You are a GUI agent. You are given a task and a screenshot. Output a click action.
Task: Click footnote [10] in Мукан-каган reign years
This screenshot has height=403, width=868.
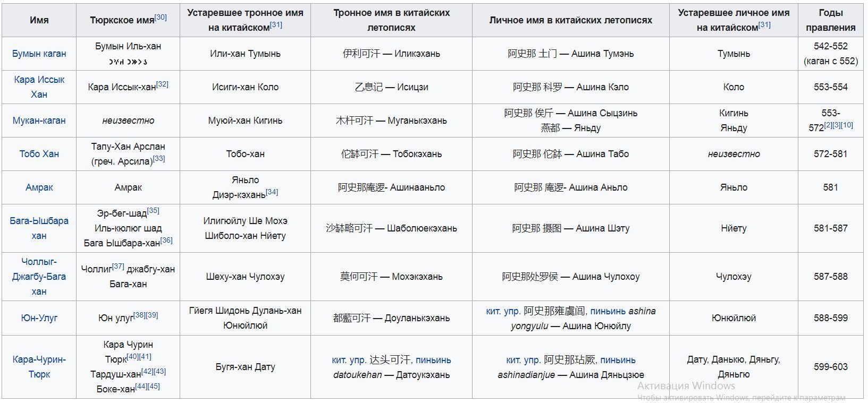(x=847, y=125)
